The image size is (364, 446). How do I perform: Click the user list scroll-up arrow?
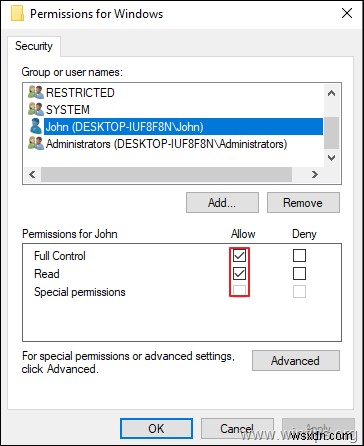click(x=331, y=93)
